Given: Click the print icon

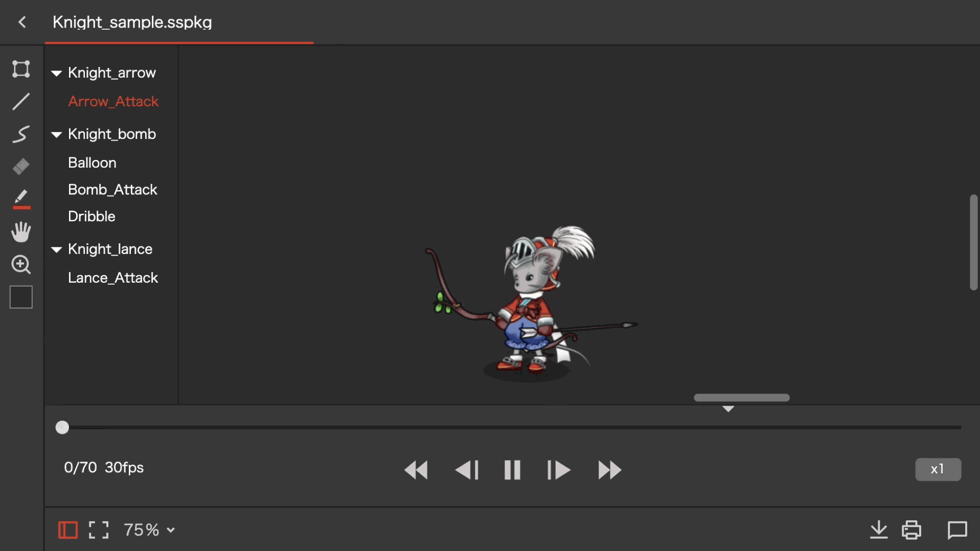Looking at the screenshot, I should pos(912,530).
